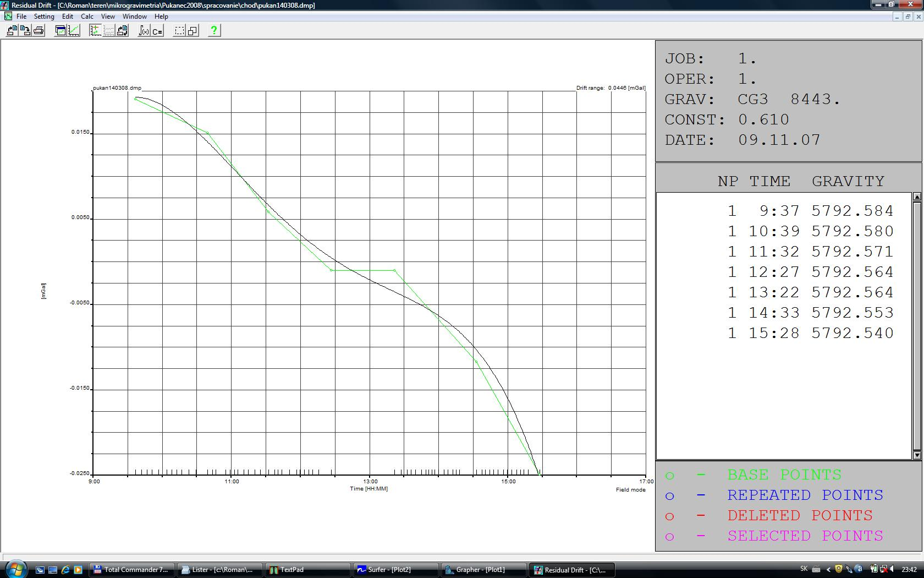Click the import file toolbar icon
The width and height of the screenshot is (924, 578).
click(12, 31)
